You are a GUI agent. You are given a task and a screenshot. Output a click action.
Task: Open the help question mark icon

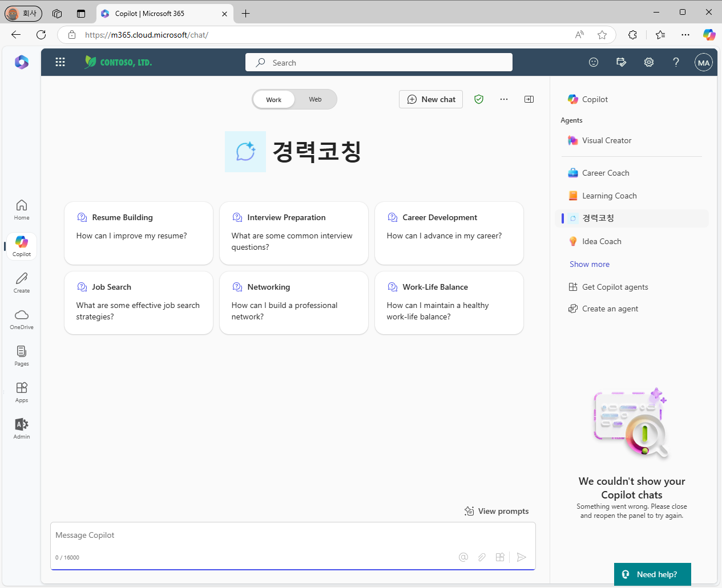[x=676, y=62]
